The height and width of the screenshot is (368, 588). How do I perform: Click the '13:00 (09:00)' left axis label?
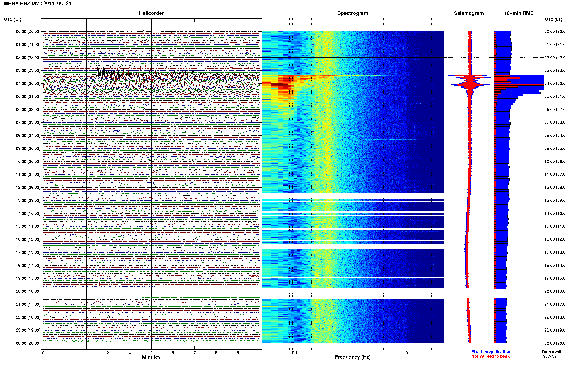[x=28, y=200]
